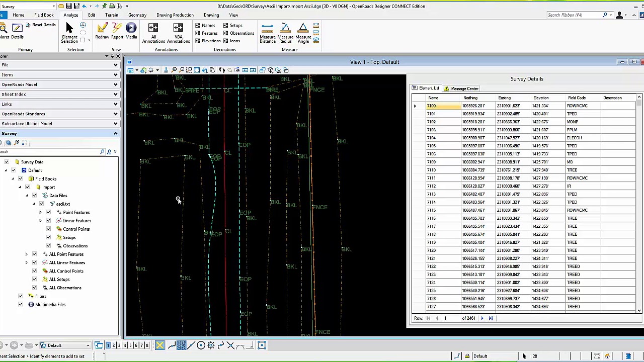This screenshot has height=362, width=644.
Task: Click the user sign-in icon at top right
Action: click(x=620, y=15)
